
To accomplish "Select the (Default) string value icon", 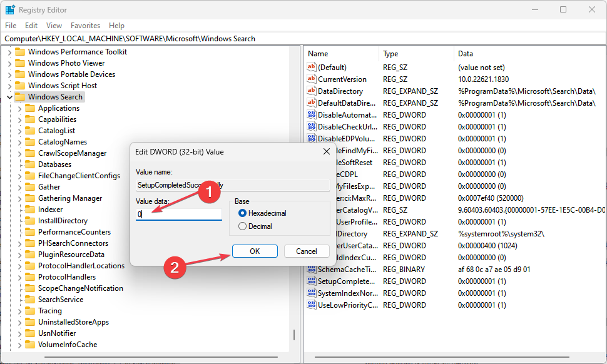I will (x=311, y=67).
